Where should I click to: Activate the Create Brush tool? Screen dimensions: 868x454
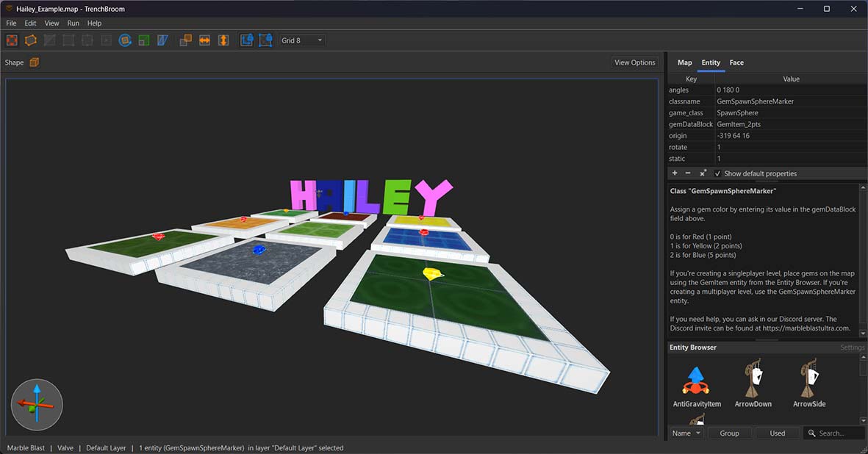click(x=31, y=40)
